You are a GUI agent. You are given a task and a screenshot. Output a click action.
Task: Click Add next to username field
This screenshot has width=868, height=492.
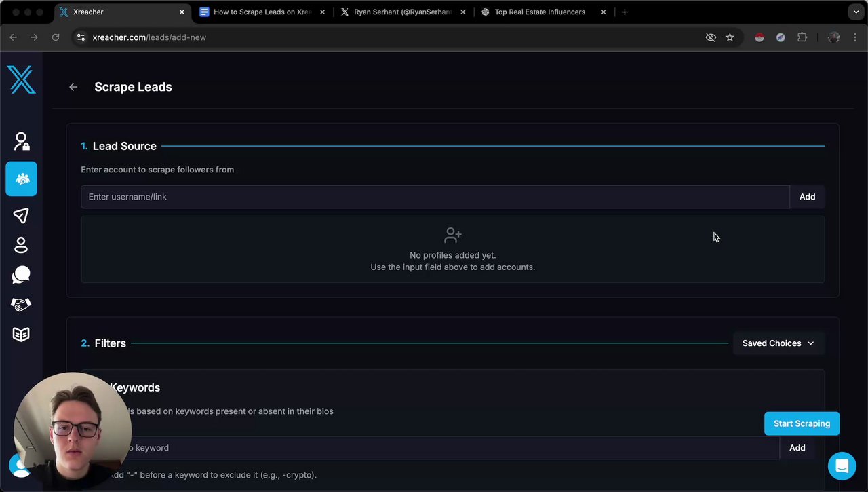click(x=807, y=197)
